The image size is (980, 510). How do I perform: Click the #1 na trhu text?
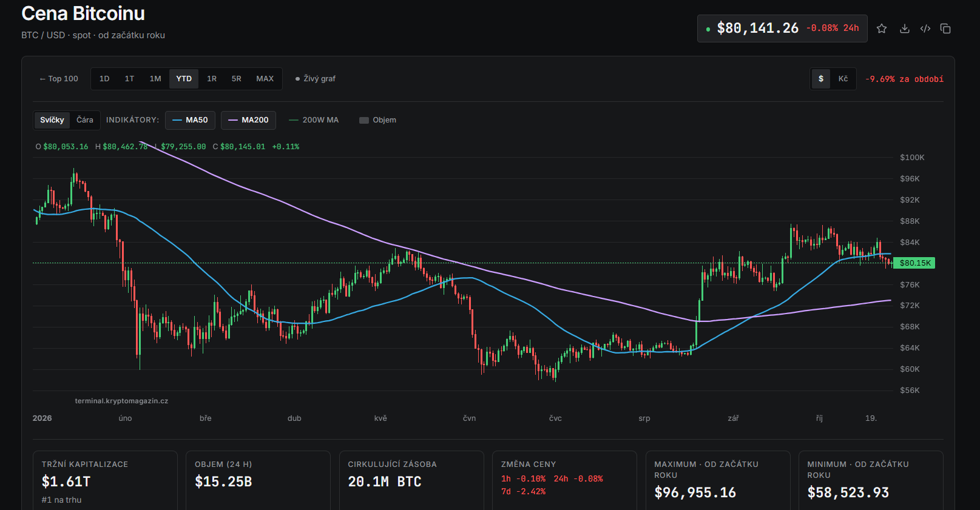(61, 500)
